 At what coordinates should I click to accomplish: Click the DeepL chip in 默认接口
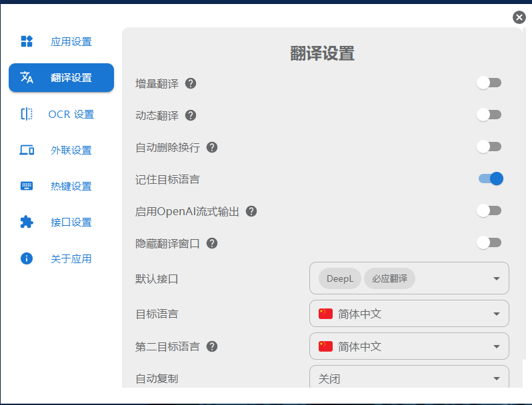point(339,278)
